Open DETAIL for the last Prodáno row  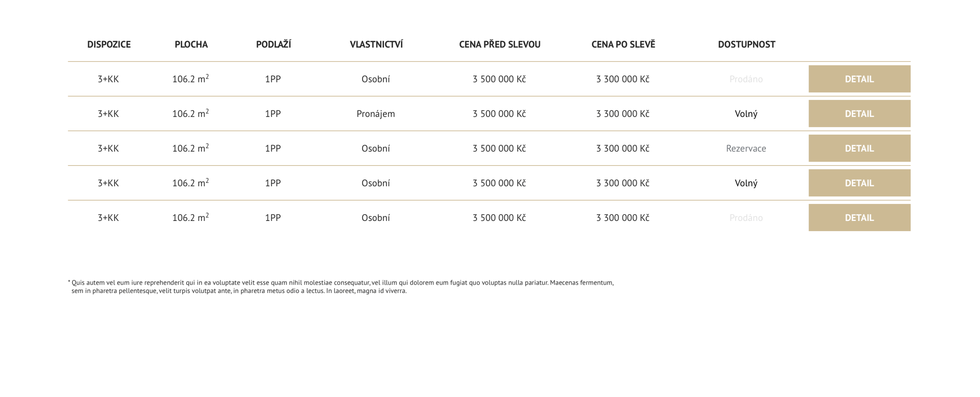pyautogui.click(x=859, y=217)
